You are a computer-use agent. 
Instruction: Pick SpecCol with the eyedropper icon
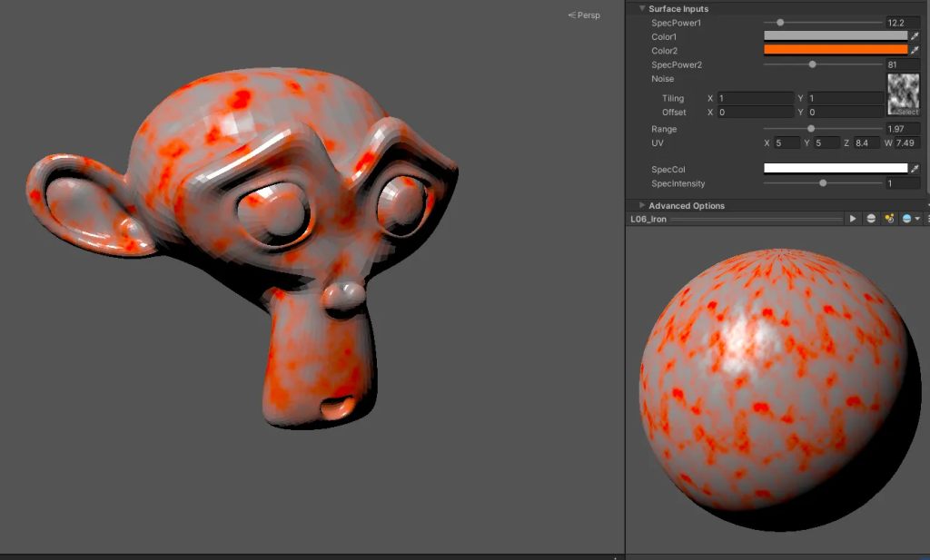pos(915,169)
